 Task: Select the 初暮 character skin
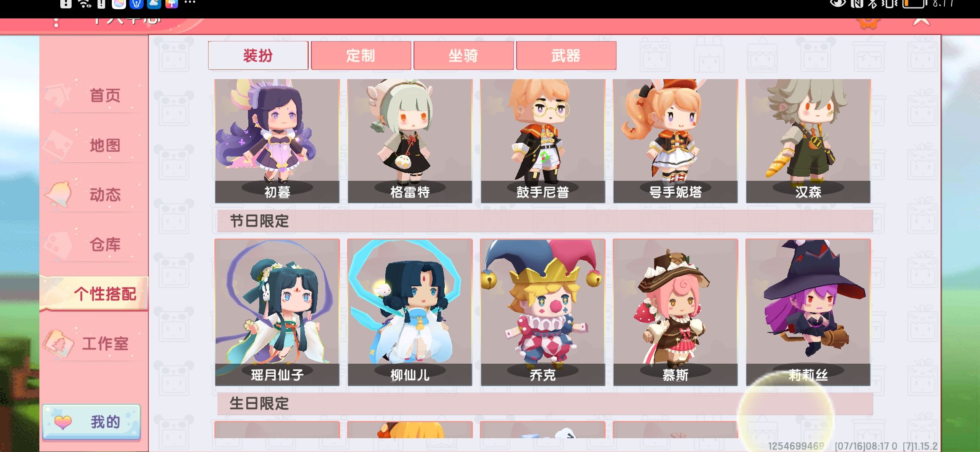(277, 141)
